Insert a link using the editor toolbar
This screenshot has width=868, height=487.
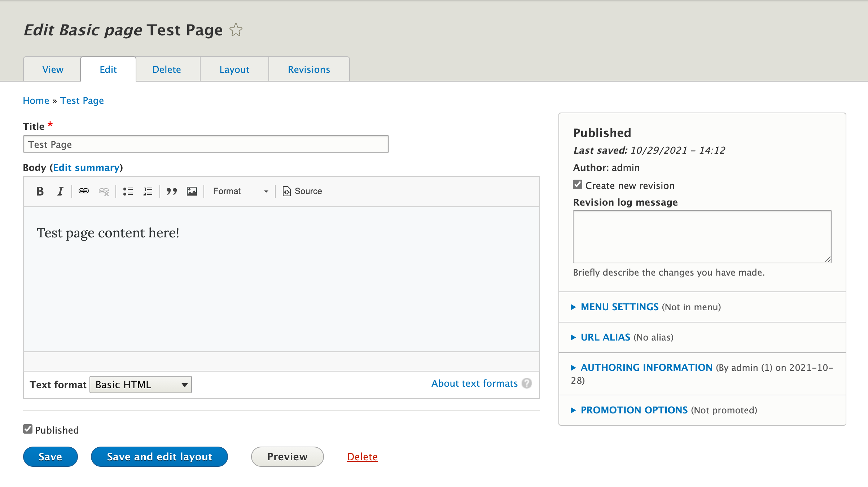pos(84,191)
